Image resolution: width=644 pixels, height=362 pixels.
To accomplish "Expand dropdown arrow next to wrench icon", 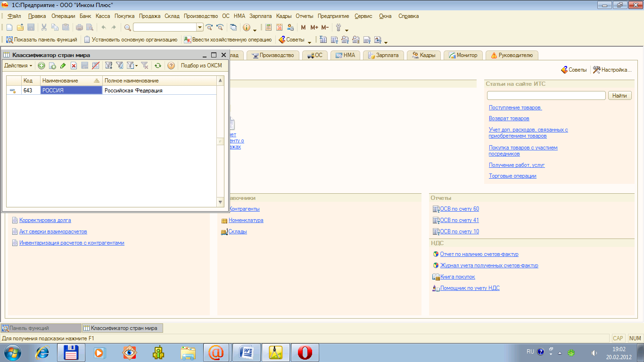I will point(347,30).
